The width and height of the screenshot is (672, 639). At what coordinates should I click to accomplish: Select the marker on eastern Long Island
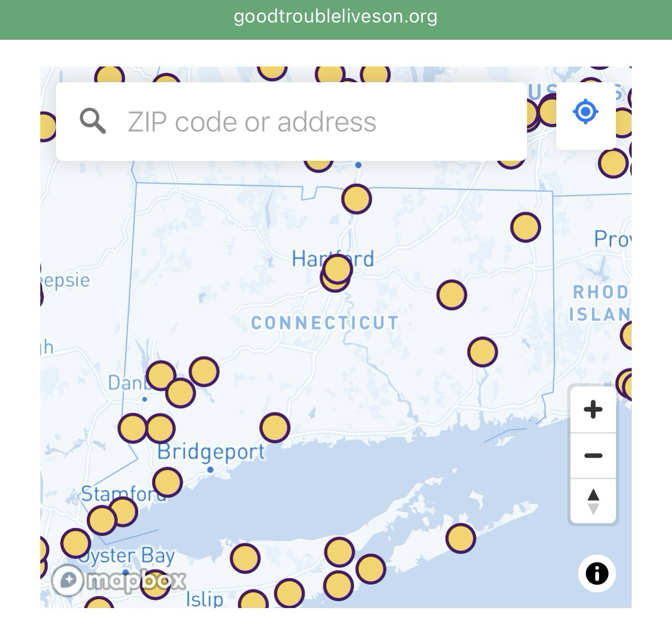click(x=461, y=538)
